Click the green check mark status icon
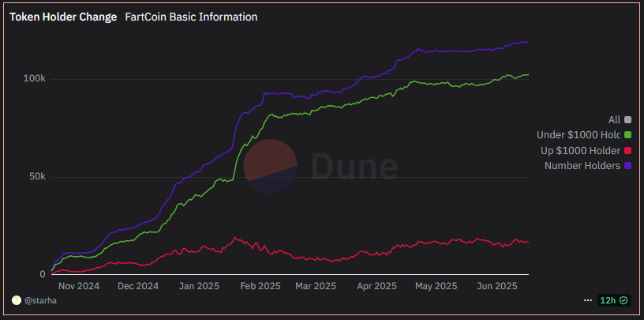Image resolution: width=644 pixels, height=320 pixels. tap(623, 300)
